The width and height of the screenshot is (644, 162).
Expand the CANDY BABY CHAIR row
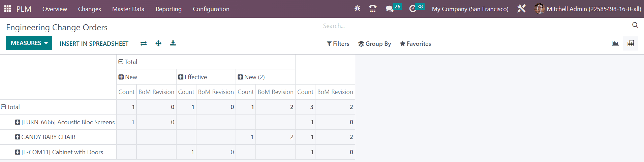pyautogui.click(x=45, y=137)
